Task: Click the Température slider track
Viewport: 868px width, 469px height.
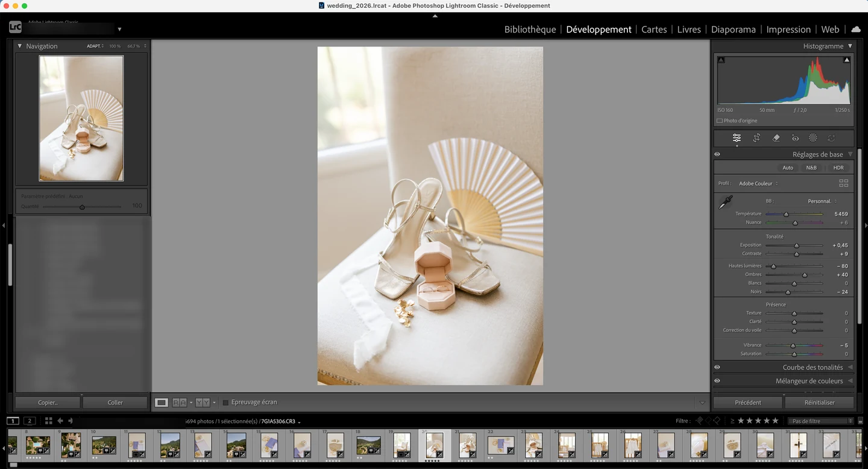Action: pos(794,214)
